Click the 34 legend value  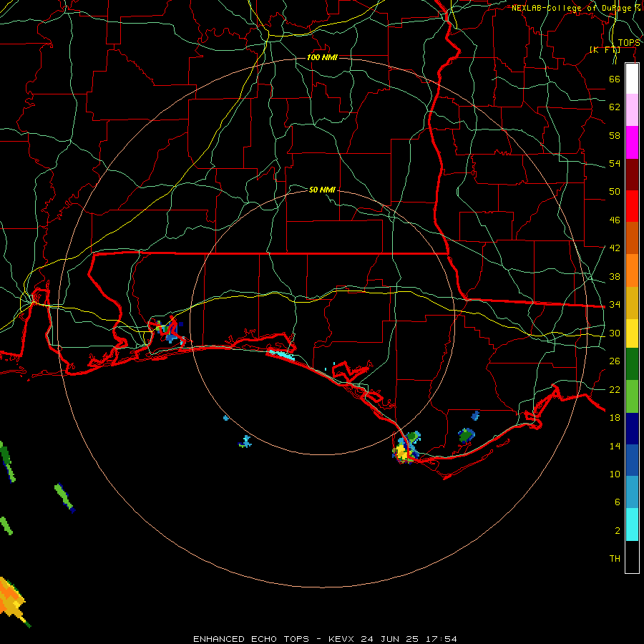click(x=615, y=305)
